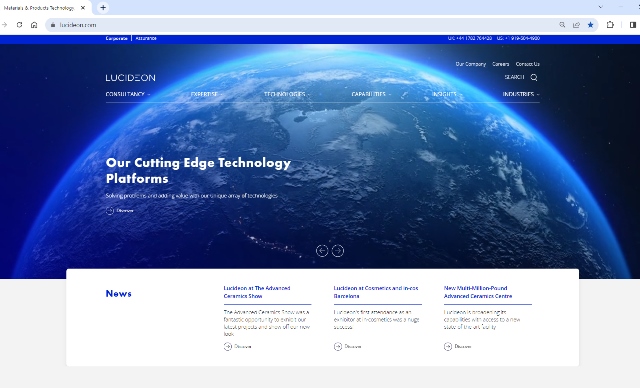Viewport: 640px width, 388px height.
Task: Open the Contact Us link
Action: point(527,64)
